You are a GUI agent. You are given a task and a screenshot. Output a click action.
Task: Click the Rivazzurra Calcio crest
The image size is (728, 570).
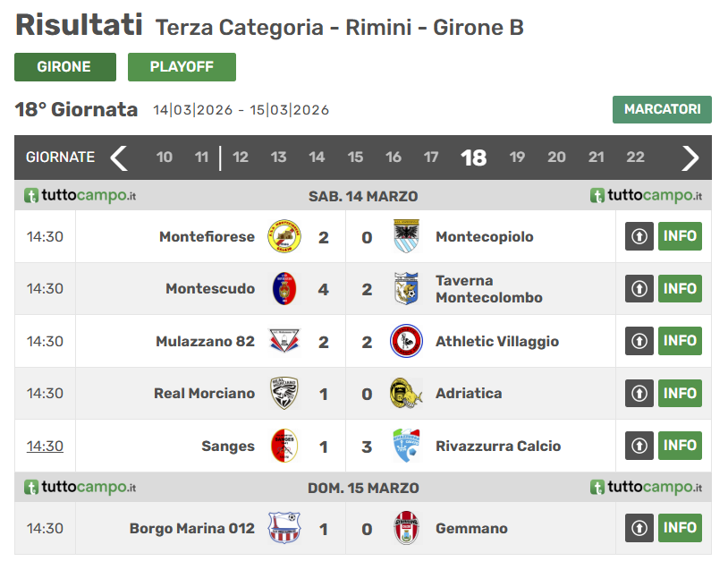click(x=406, y=446)
